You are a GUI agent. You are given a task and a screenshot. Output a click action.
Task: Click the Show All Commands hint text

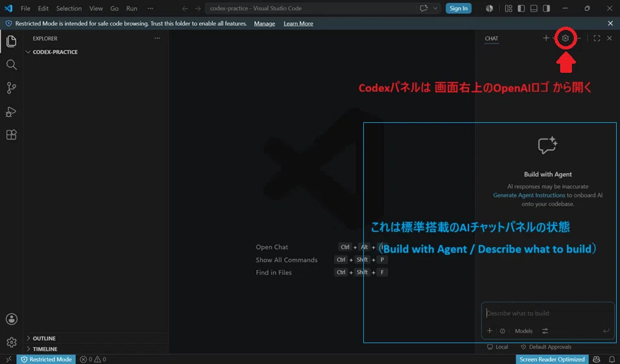click(286, 260)
